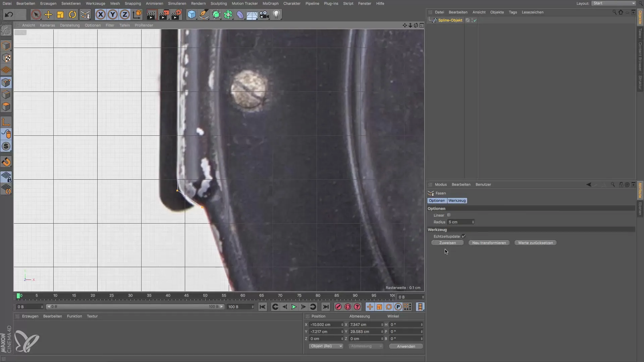Open the viewport Kameras menu

coord(47,25)
